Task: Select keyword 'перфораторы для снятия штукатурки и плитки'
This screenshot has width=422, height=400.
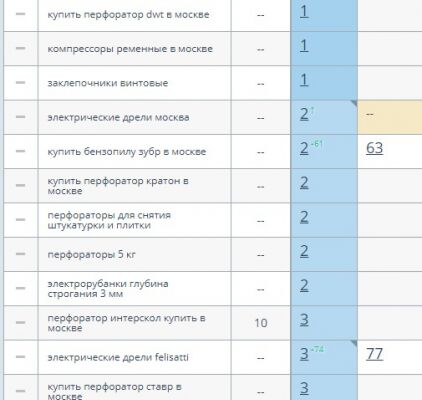Action: pos(109,220)
